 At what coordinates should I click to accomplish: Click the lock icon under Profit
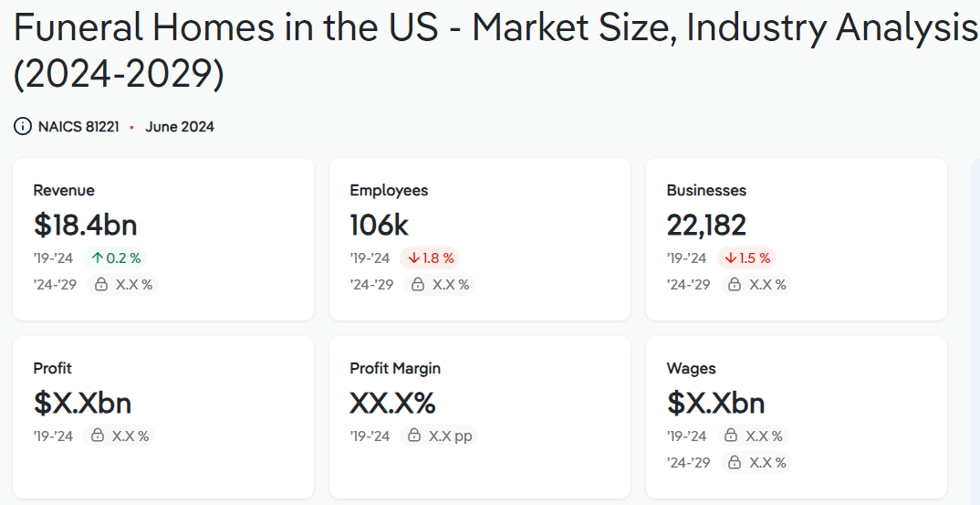tap(98, 436)
